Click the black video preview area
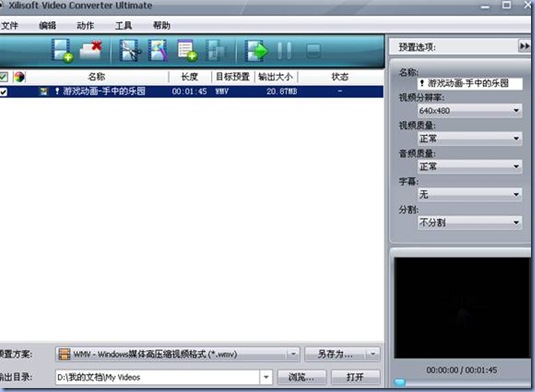 pos(462,308)
